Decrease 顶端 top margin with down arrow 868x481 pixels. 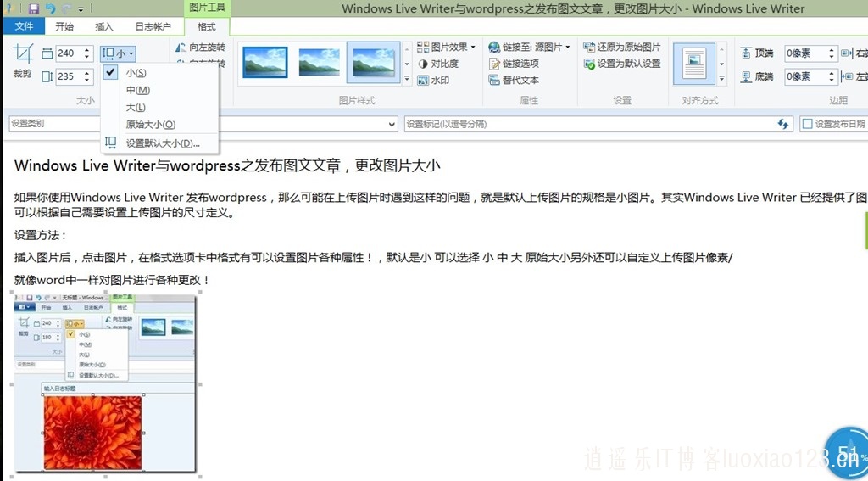[831, 57]
